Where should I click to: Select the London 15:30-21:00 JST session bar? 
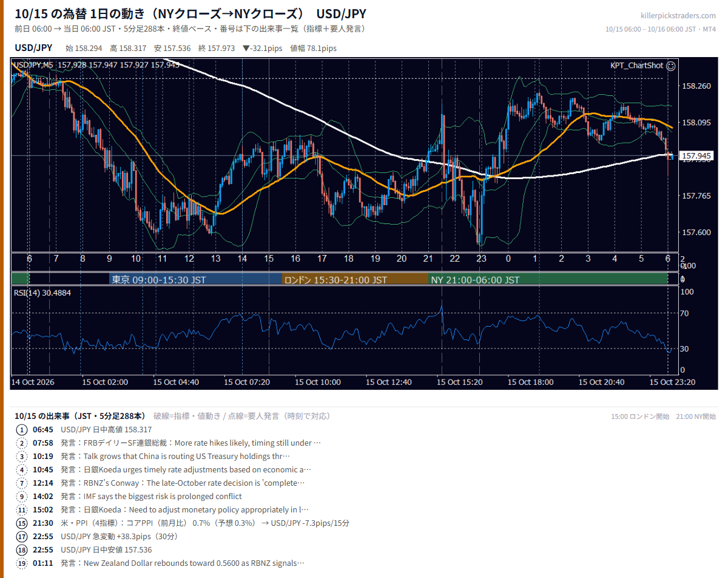pos(355,279)
